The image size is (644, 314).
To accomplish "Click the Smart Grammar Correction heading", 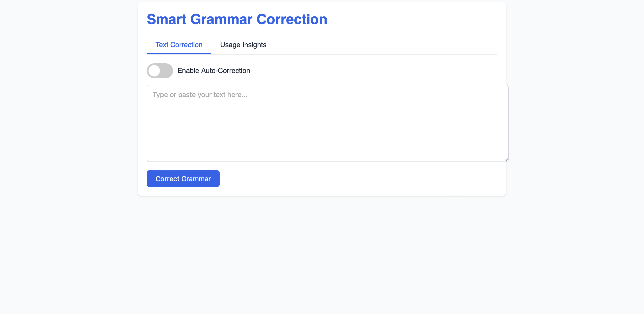I will [x=237, y=19].
